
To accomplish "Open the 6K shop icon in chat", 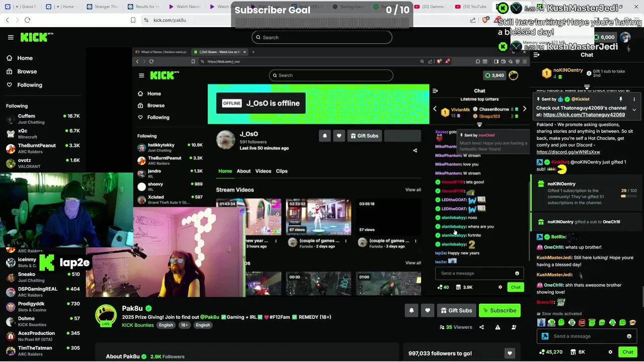I will click(x=578, y=352).
